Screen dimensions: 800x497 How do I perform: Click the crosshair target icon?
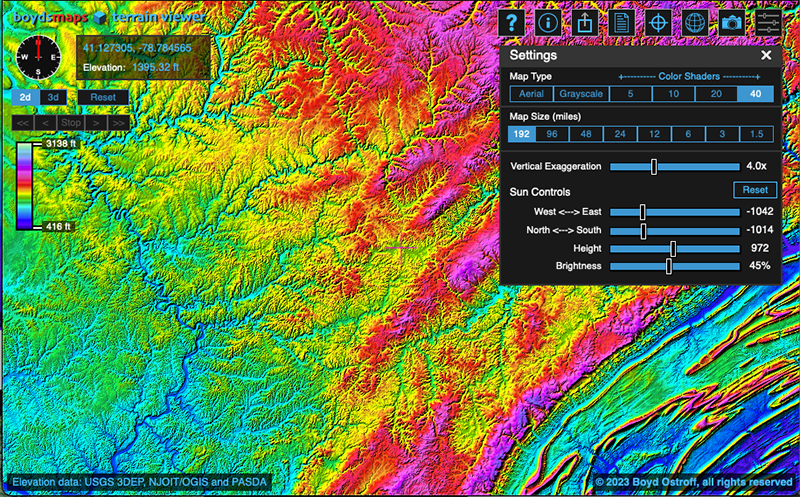tap(658, 23)
